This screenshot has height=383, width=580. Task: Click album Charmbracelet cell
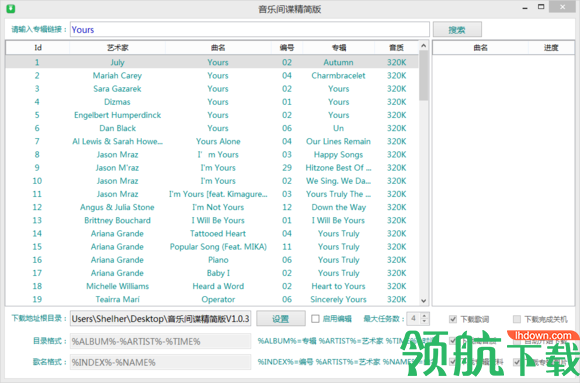click(338, 75)
